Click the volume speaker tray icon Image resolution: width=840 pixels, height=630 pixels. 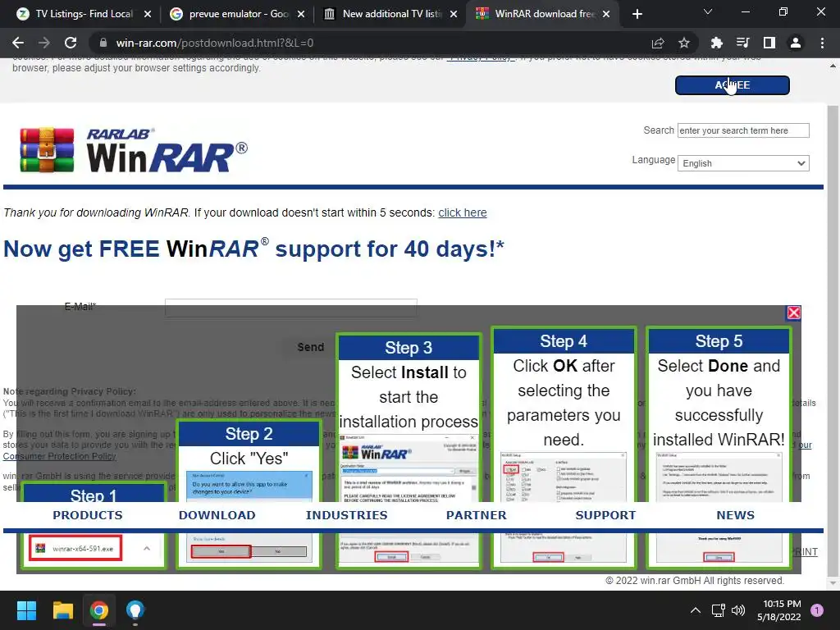738,610
